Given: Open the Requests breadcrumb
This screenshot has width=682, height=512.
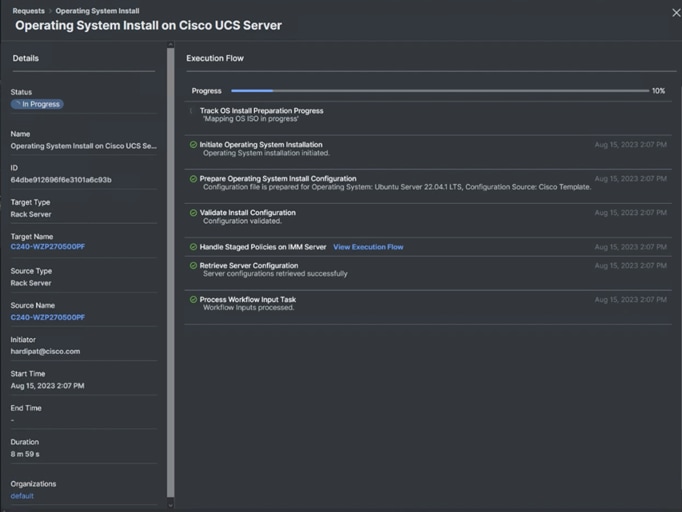Looking at the screenshot, I should [28, 11].
